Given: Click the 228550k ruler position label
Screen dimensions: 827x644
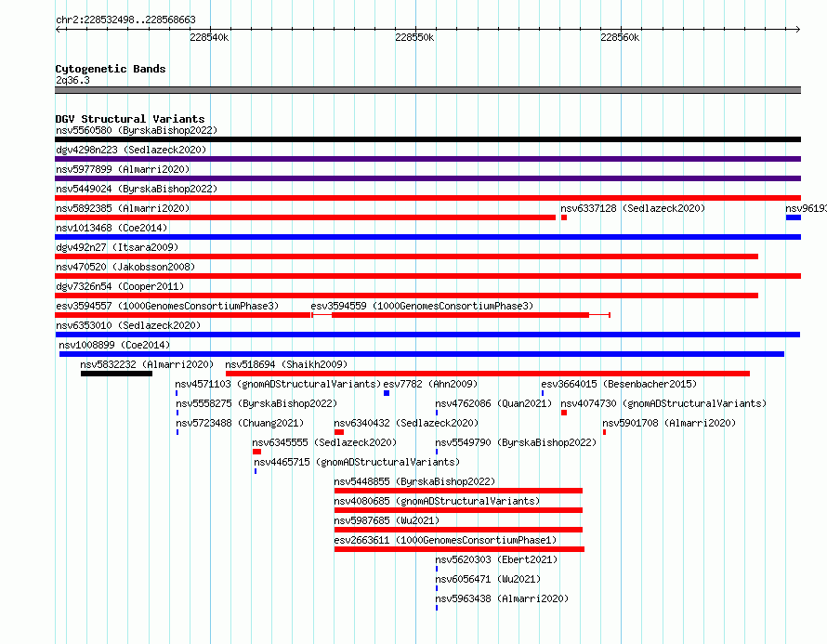Looking at the screenshot, I should click(414, 37).
